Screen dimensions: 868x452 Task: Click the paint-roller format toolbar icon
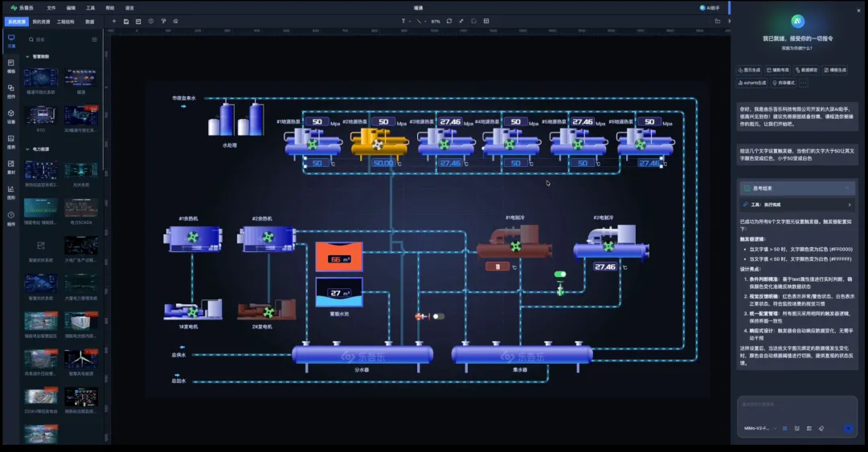click(163, 21)
